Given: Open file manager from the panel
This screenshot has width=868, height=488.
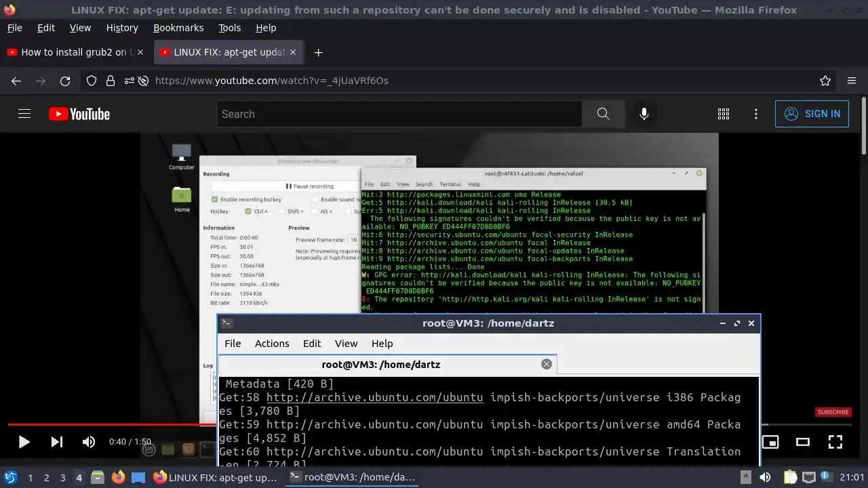Looking at the screenshot, I should click(98, 477).
